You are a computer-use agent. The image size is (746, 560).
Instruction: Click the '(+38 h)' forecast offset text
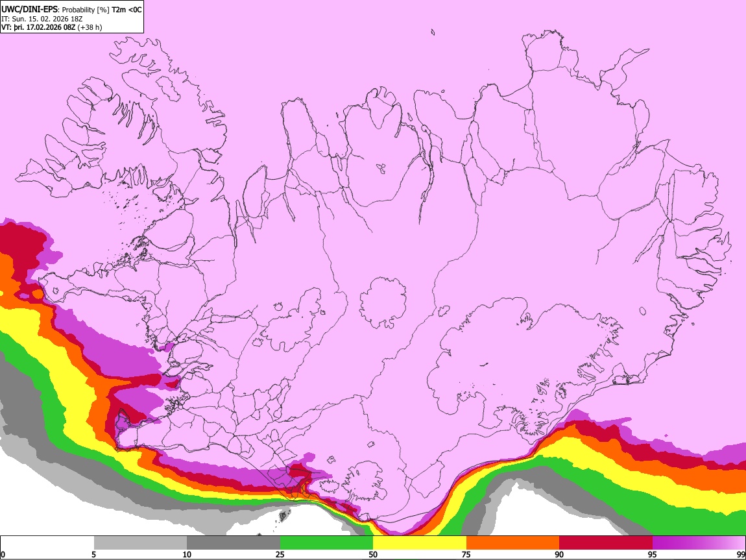point(90,27)
